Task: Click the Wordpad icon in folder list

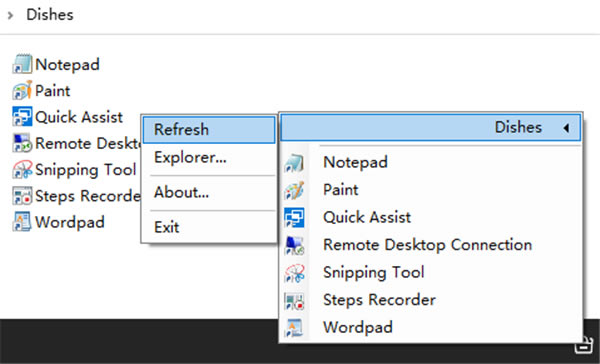Action: [x=22, y=222]
